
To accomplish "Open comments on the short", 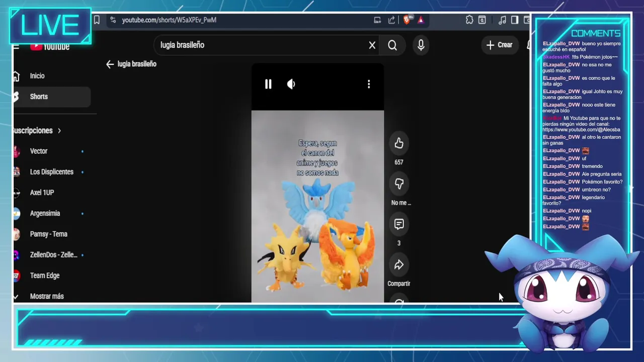I will 399,224.
